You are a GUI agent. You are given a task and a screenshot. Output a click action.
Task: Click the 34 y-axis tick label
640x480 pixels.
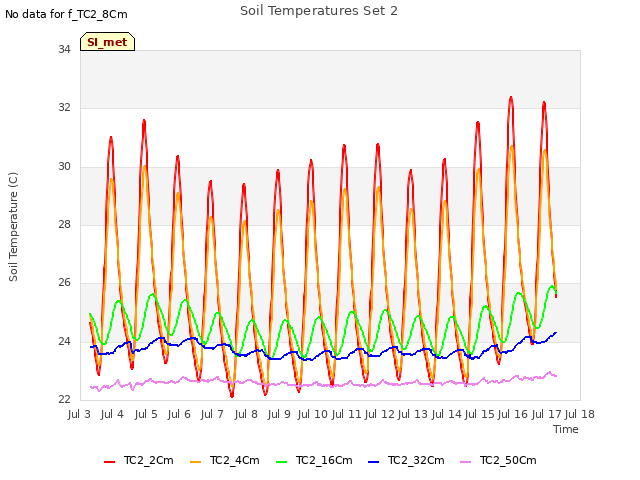coord(64,49)
